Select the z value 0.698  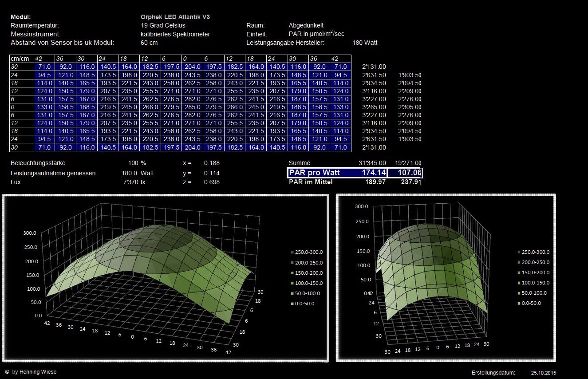tap(212, 182)
